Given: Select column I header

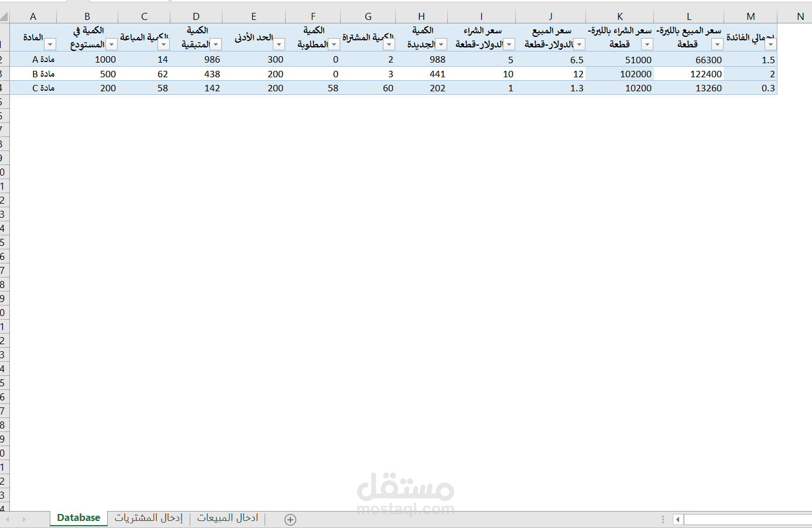Looking at the screenshot, I should (x=481, y=16).
